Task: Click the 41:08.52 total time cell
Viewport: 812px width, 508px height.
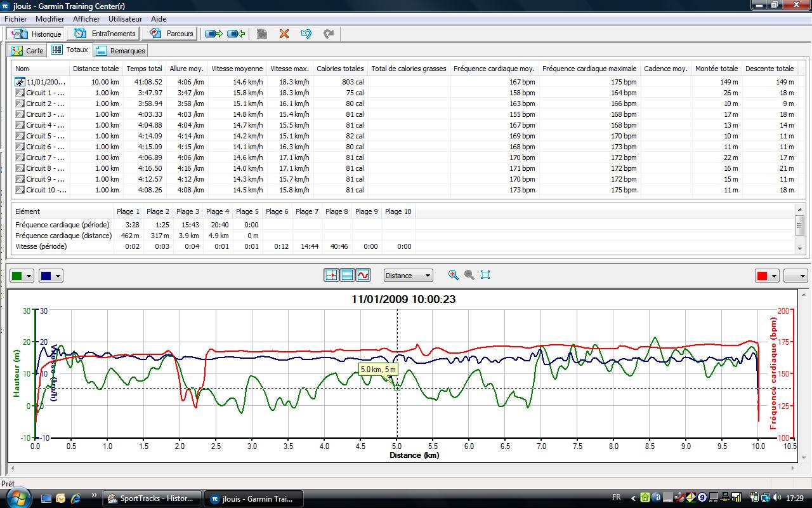Action: coord(144,82)
